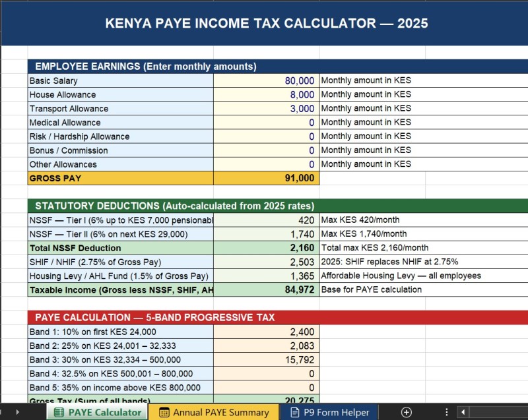Click the NSSF Tier II value 1,740
The width and height of the screenshot is (528, 420).
point(267,234)
